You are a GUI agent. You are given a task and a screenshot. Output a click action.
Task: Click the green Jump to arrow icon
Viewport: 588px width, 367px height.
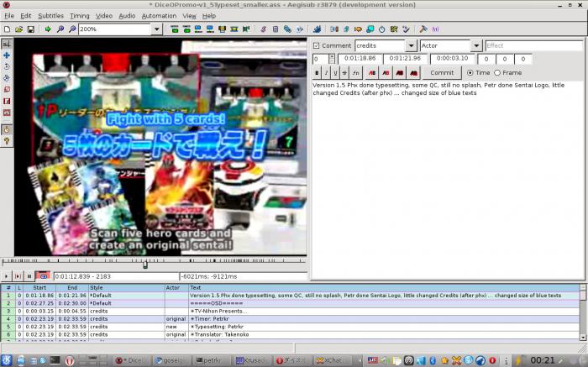tap(48, 29)
